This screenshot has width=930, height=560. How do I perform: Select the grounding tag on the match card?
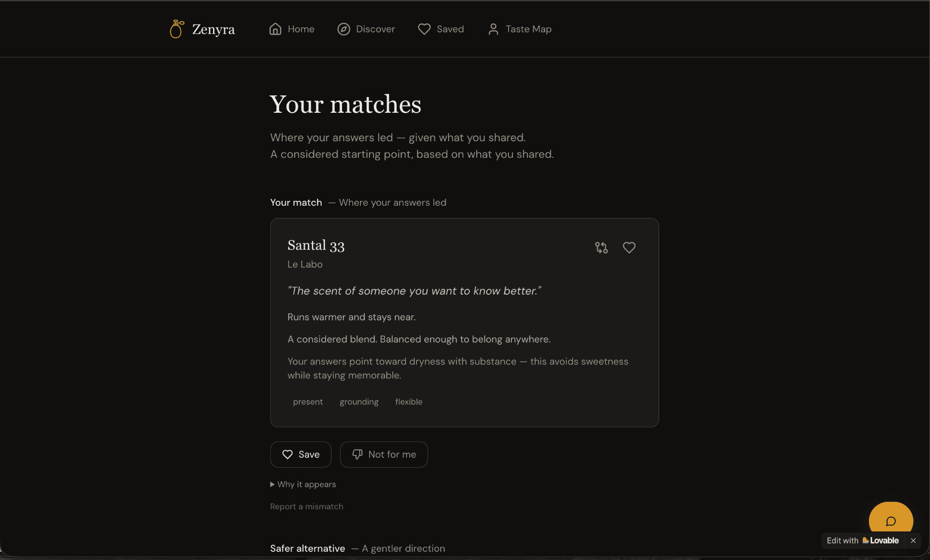click(x=359, y=402)
